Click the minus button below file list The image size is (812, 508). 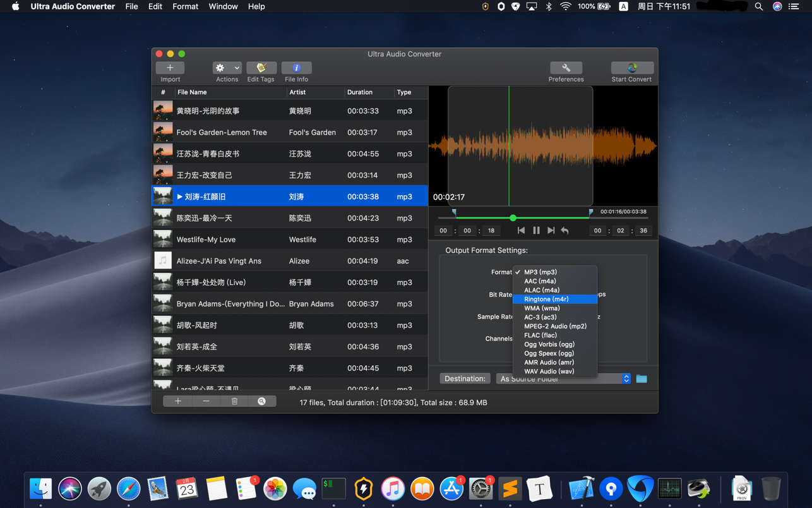point(206,401)
